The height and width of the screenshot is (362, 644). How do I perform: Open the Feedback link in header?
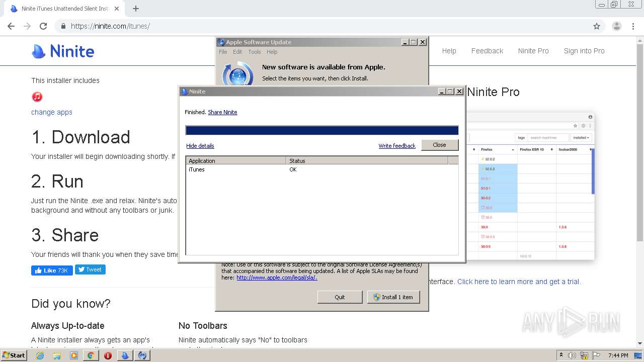[487, 51]
